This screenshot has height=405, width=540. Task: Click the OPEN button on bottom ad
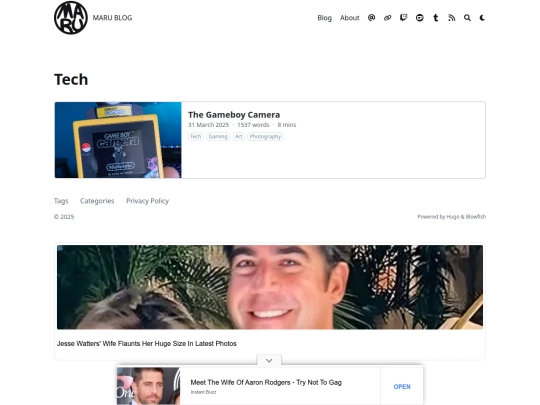coord(402,387)
